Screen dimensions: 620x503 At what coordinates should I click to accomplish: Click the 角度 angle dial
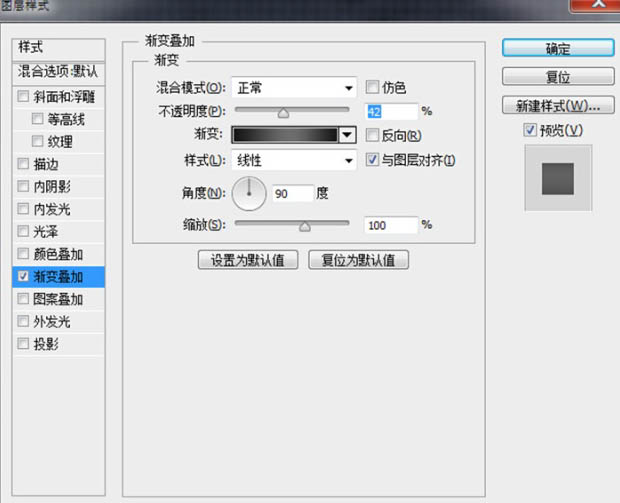tap(249, 193)
